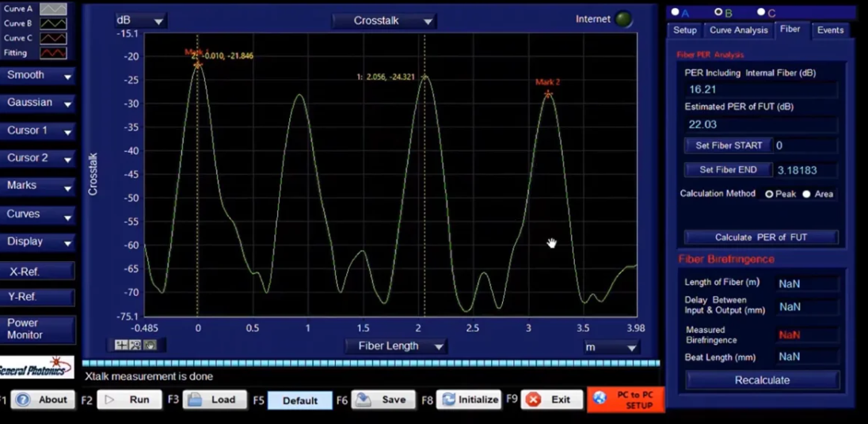Click the Estimated PER of FUT field
Viewport: 868px width, 424px height.
761,125
